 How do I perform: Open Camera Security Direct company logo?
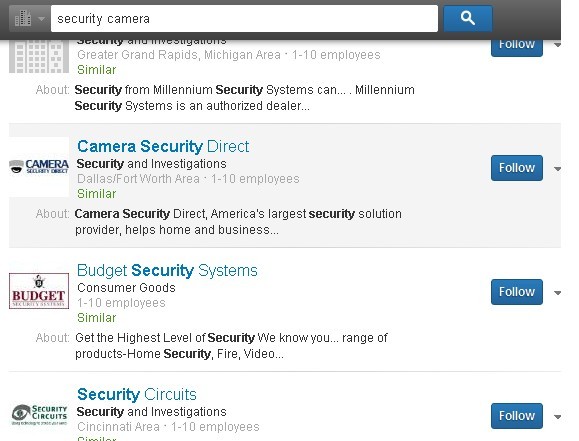pyautogui.click(x=39, y=167)
